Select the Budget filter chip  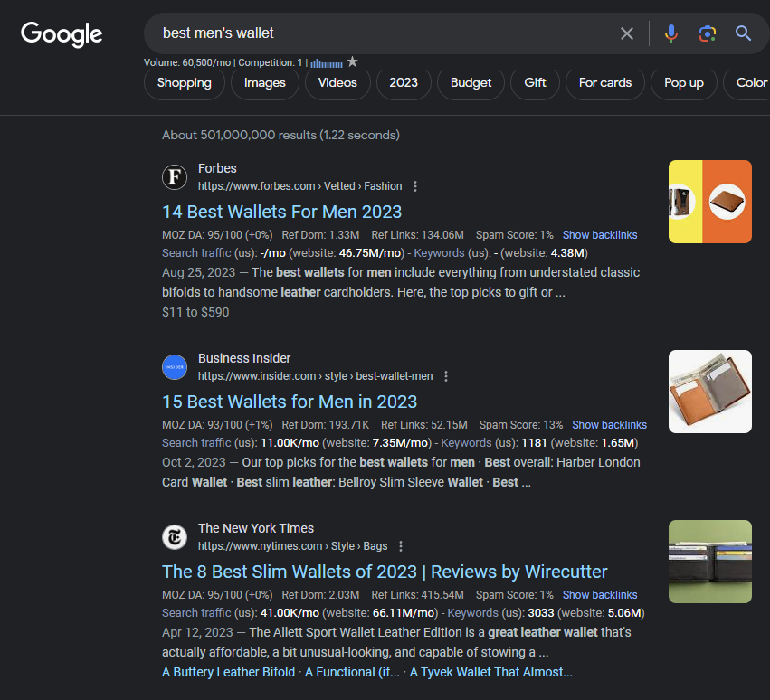[x=471, y=83]
